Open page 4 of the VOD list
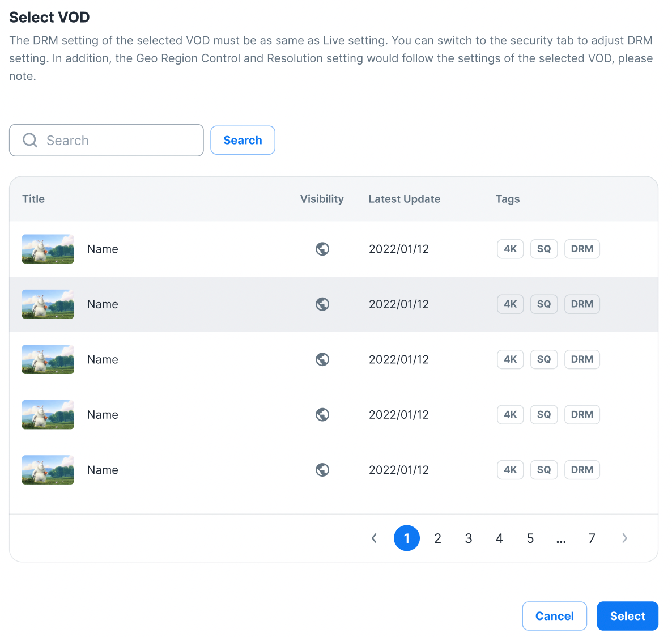The height and width of the screenshot is (637, 672). coord(499,538)
